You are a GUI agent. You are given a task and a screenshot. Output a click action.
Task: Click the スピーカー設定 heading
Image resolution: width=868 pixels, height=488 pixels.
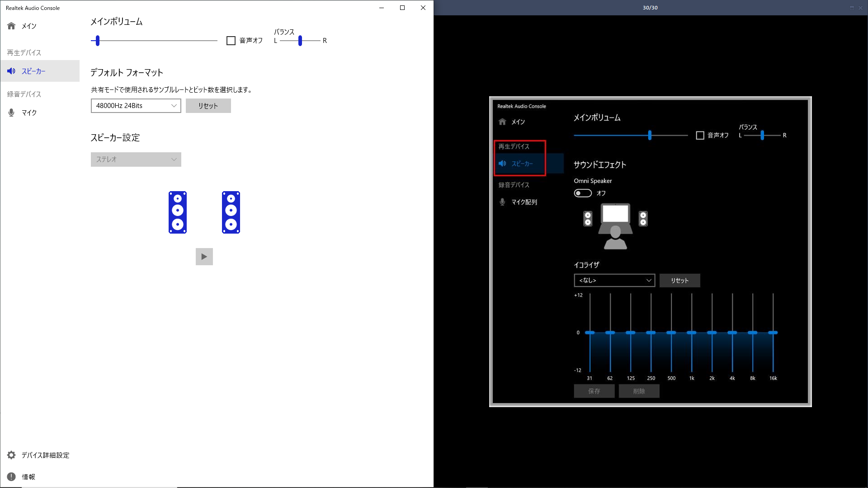(x=115, y=138)
